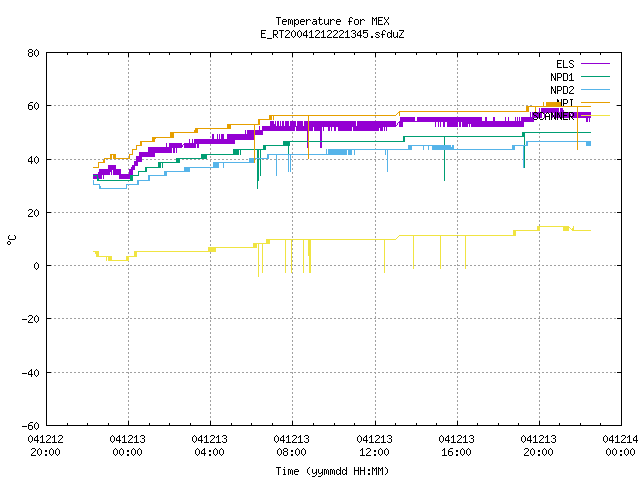Click the filename subtitle E_RT20041212221345.sfduZ
The height and width of the screenshot is (480, 640).
click(332, 34)
